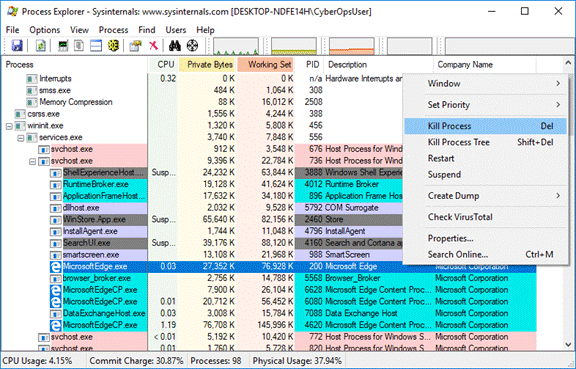The width and height of the screenshot is (576, 369).
Task: Click the MicrosoftEdge.exe Edge icon
Action: pos(56,266)
